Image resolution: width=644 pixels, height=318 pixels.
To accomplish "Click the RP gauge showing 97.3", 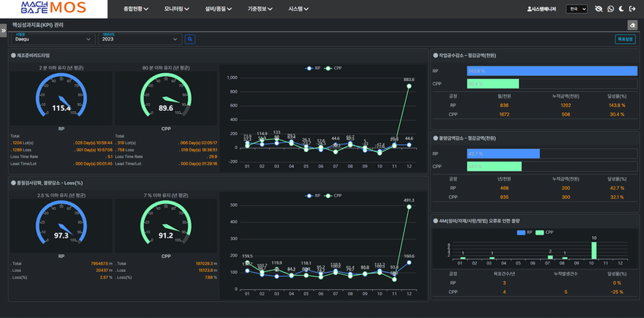I will coord(61,227).
